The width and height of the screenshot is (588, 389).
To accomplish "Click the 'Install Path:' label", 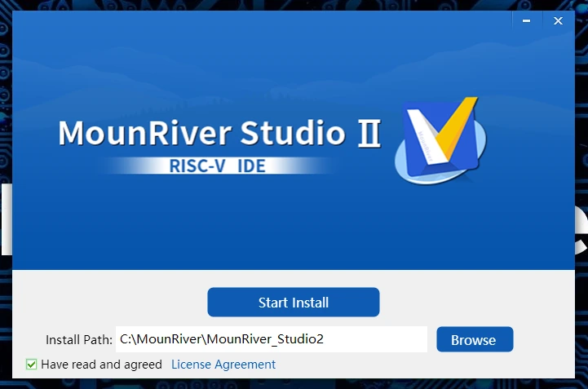I will (x=79, y=340).
